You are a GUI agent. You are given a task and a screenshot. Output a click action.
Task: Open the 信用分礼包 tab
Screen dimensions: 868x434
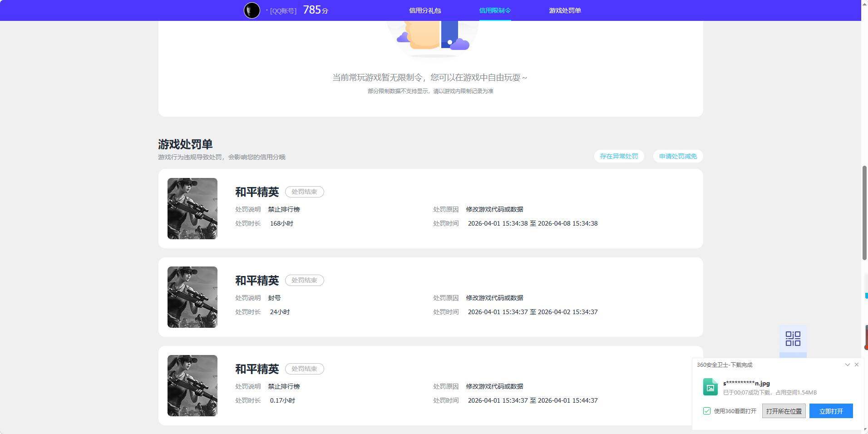pos(425,10)
